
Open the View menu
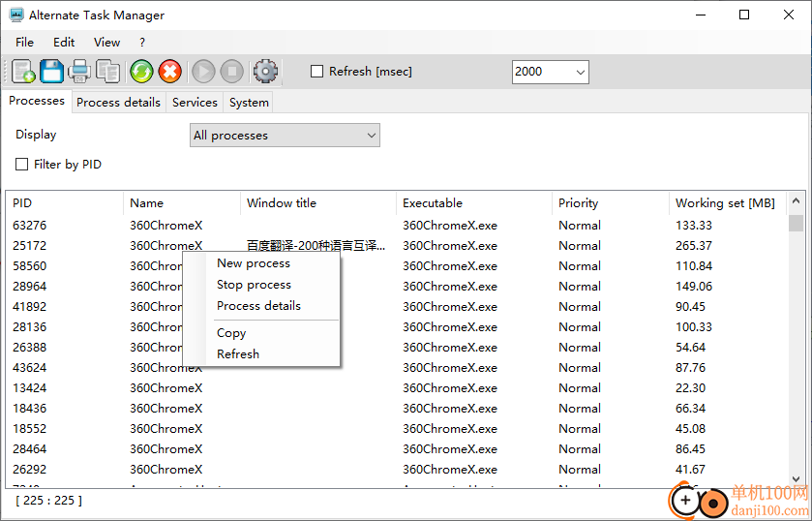coord(106,43)
